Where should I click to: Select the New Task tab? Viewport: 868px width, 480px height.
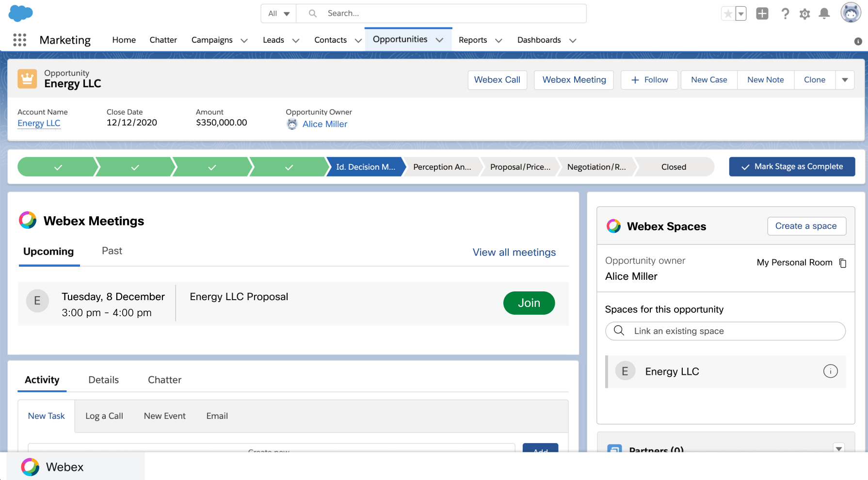(x=47, y=416)
